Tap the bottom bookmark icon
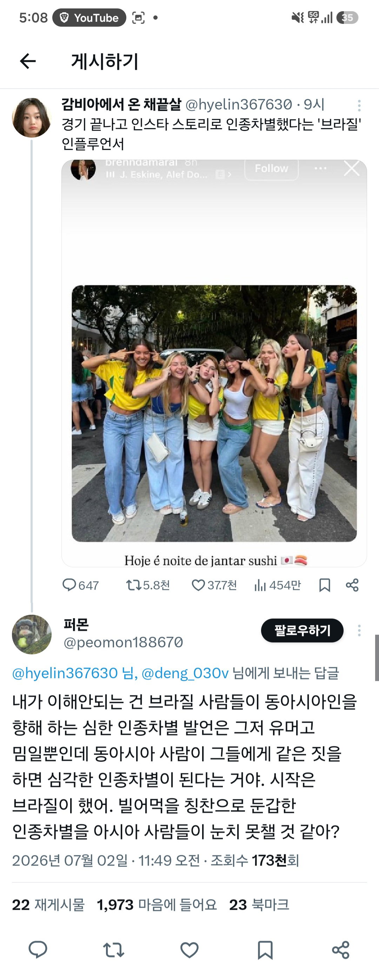379x980 pixels. point(265,949)
